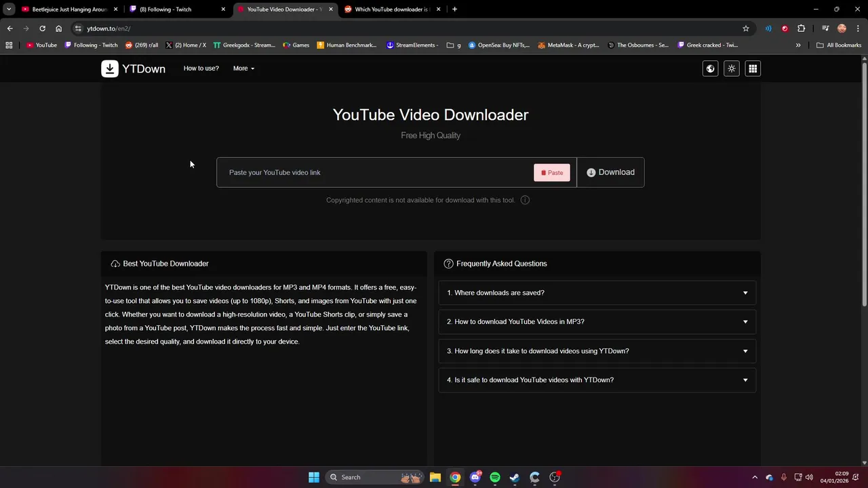Open the language globe icon
Screen dimensions: 868x488
[710, 68]
